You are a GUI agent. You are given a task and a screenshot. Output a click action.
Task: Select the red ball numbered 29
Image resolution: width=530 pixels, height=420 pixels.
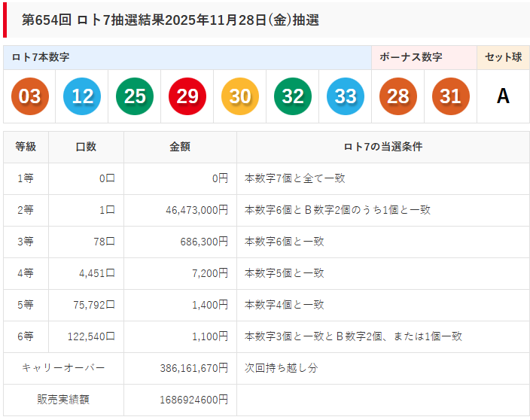[x=187, y=96]
